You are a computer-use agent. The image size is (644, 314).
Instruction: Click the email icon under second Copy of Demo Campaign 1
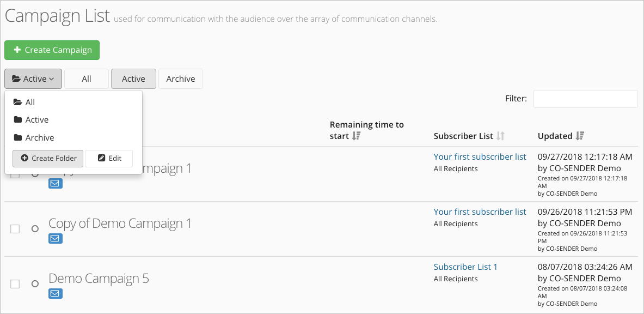pos(56,238)
